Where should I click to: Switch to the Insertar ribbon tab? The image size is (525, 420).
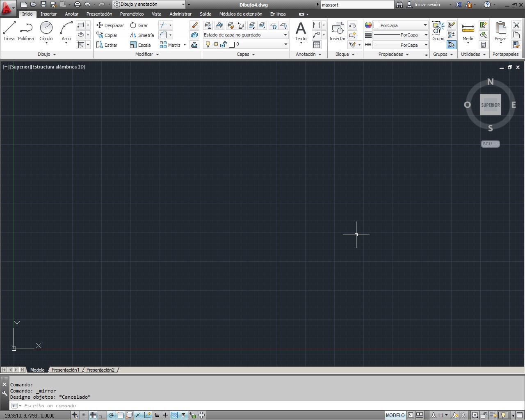coord(48,14)
